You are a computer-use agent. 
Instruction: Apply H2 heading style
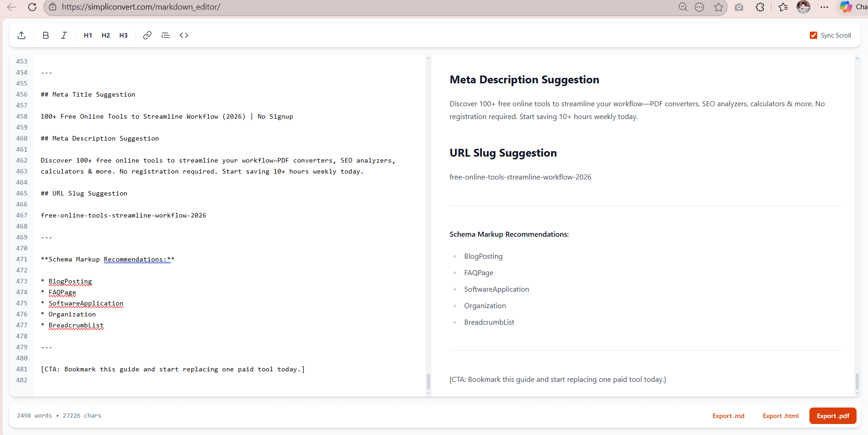pyautogui.click(x=105, y=35)
